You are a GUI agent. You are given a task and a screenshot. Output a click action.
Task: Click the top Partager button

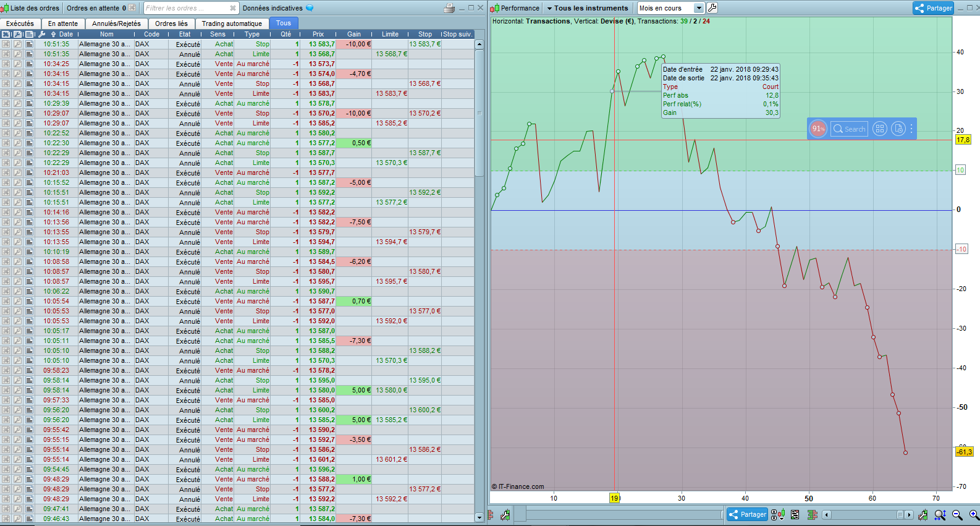933,8
